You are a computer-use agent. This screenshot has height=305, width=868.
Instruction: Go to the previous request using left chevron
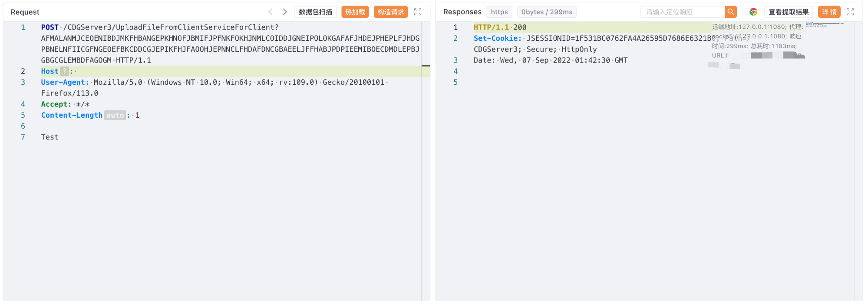coord(270,12)
